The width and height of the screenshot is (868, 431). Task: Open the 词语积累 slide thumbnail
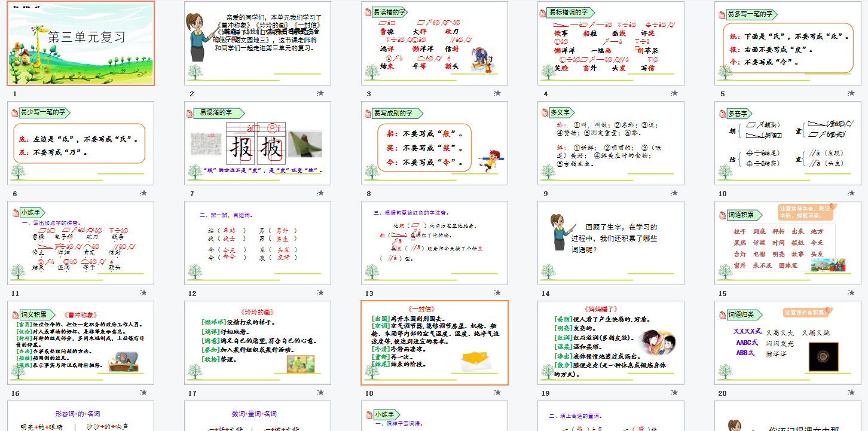[788, 243]
